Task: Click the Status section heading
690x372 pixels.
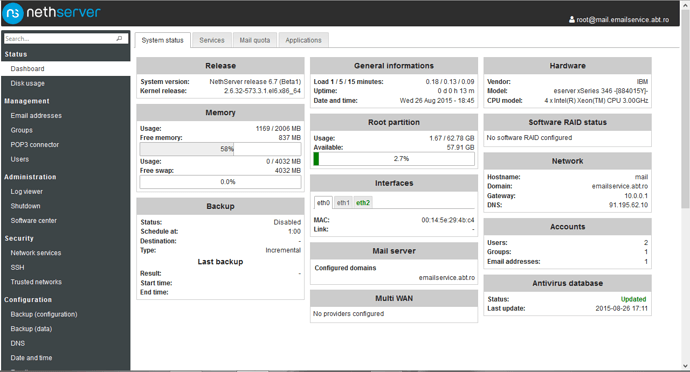Action: [x=16, y=54]
